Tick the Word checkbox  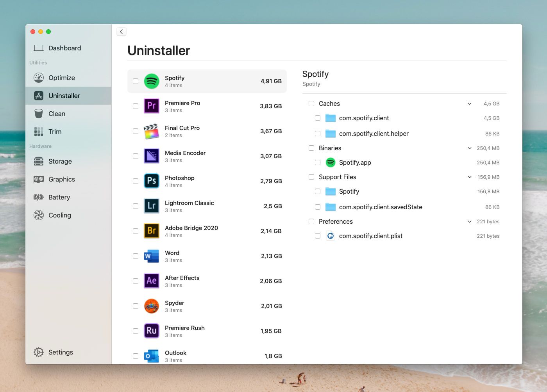(136, 256)
